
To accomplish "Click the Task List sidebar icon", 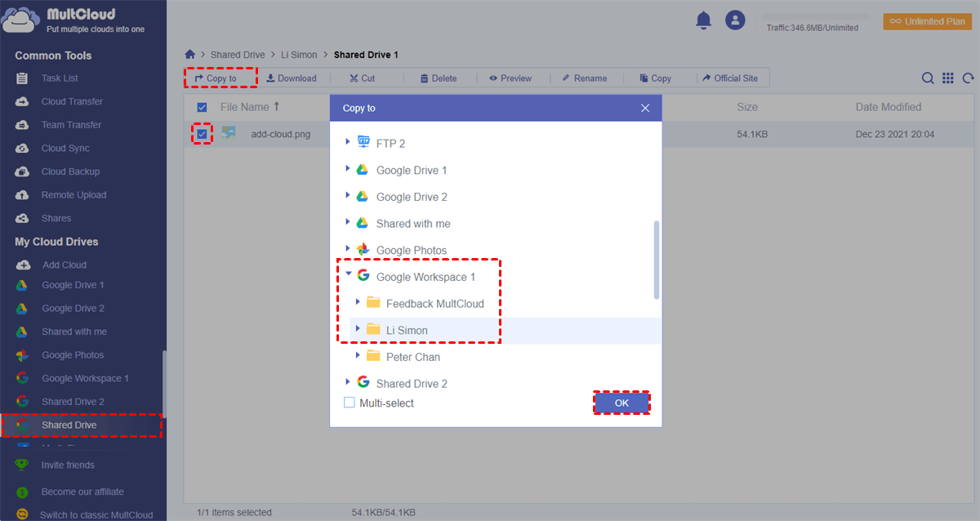I will point(23,78).
